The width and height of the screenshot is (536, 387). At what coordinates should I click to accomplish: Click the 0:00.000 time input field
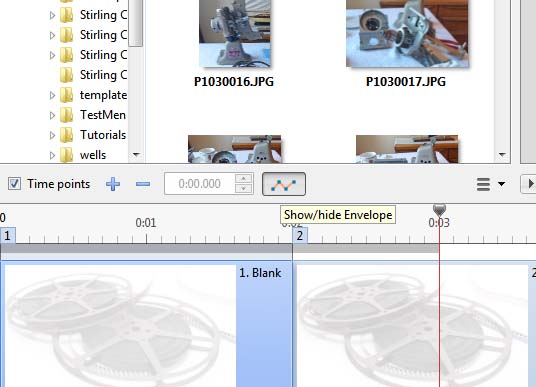(x=200, y=184)
